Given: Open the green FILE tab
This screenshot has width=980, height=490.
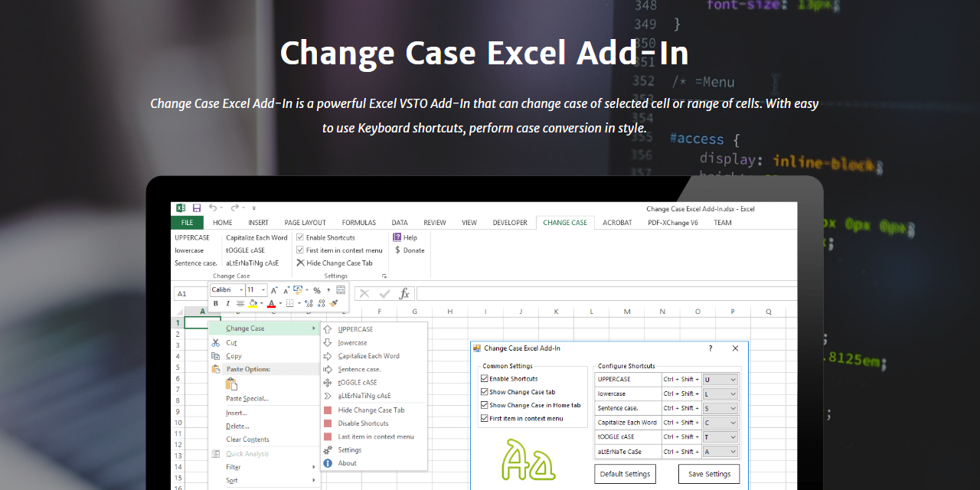Looking at the screenshot, I should point(187,223).
